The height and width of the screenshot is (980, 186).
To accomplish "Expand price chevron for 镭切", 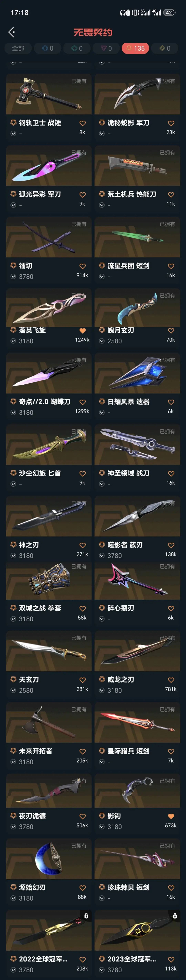I will click(13, 277).
